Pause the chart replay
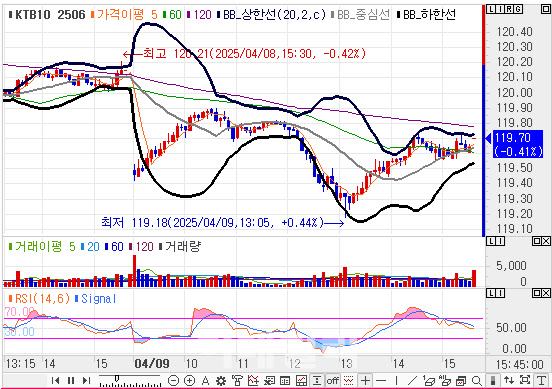The height and width of the screenshot is (389, 552). click(71, 381)
